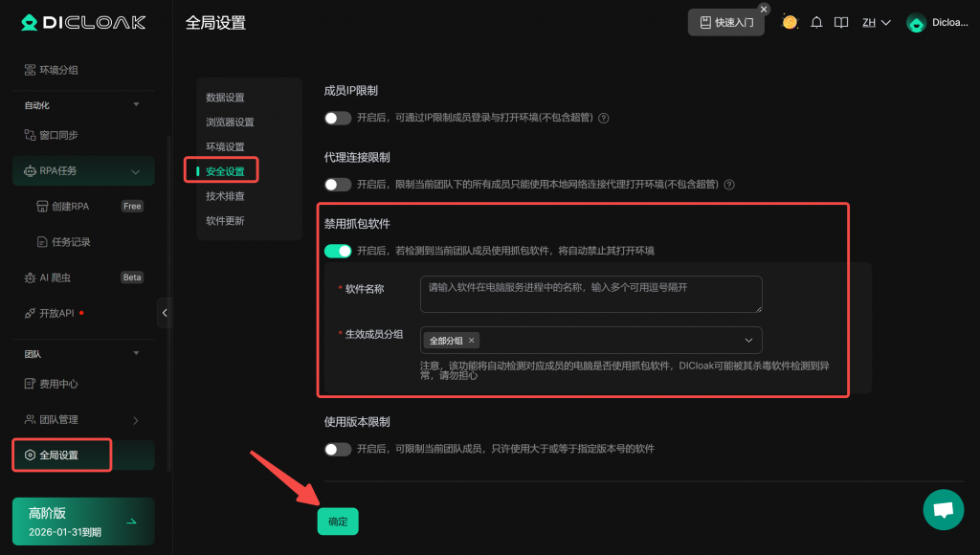The image size is (980, 555).
Task: Open the ZH language dropdown
Action: click(x=876, y=23)
